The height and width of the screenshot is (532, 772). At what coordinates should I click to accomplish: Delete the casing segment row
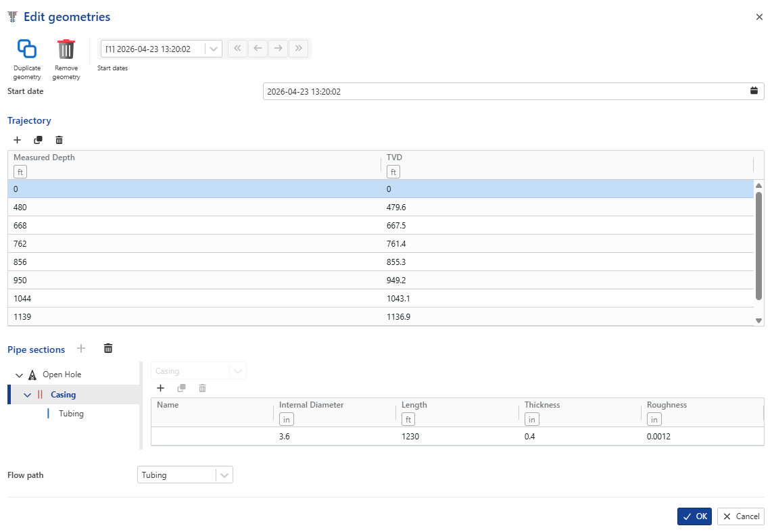click(202, 388)
